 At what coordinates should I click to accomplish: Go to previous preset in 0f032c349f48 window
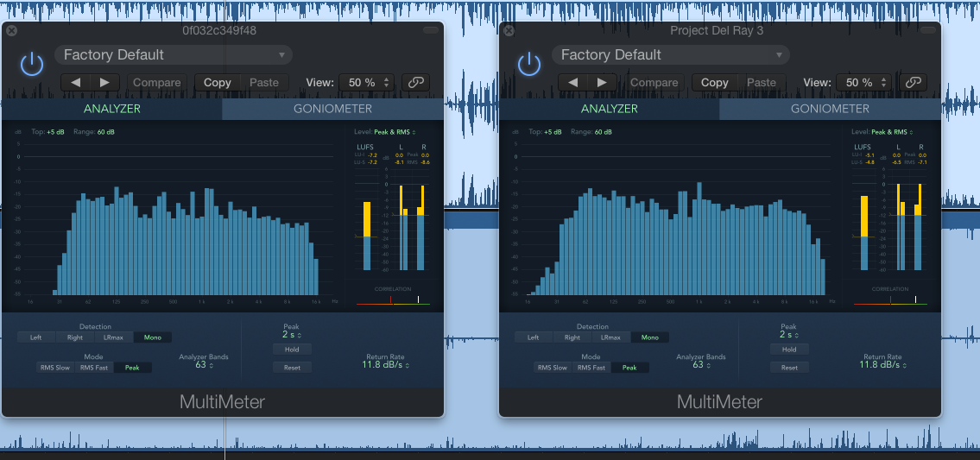pos(76,83)
